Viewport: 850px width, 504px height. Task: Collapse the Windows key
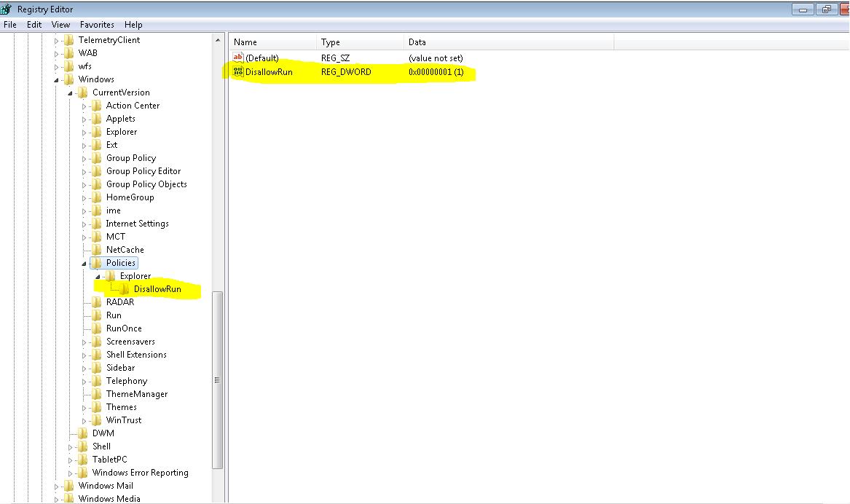click(56, 79)
